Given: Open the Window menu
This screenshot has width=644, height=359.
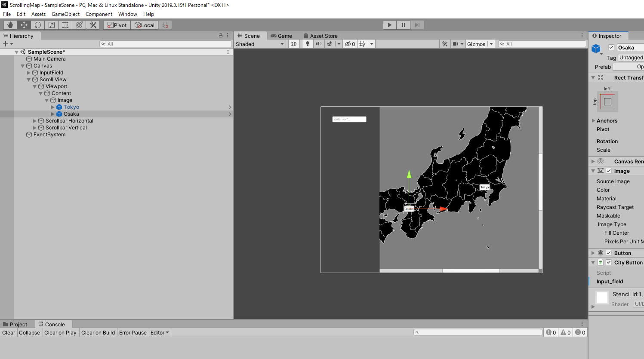Looking at the screenshot, I should pos(128,14).
